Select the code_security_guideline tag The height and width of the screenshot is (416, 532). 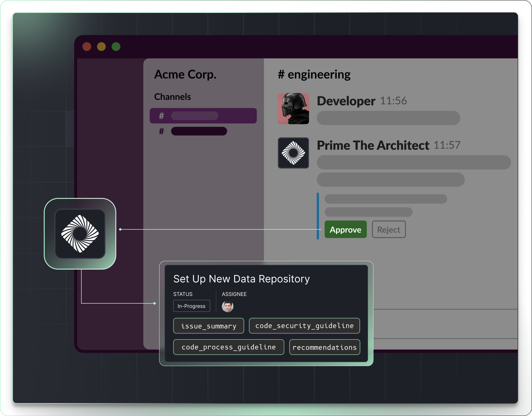tap(304, 326)
